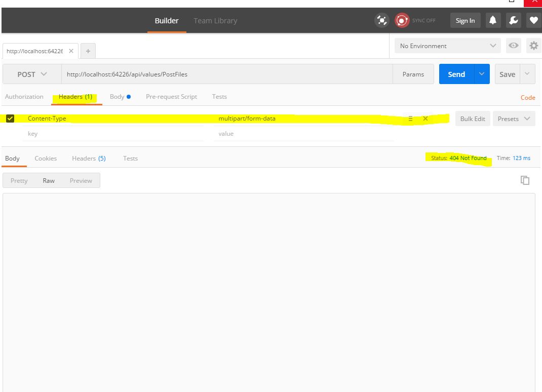Open the Interceptor icon
Viewport: 542px width, 392px height.
(x=381, y=20)
